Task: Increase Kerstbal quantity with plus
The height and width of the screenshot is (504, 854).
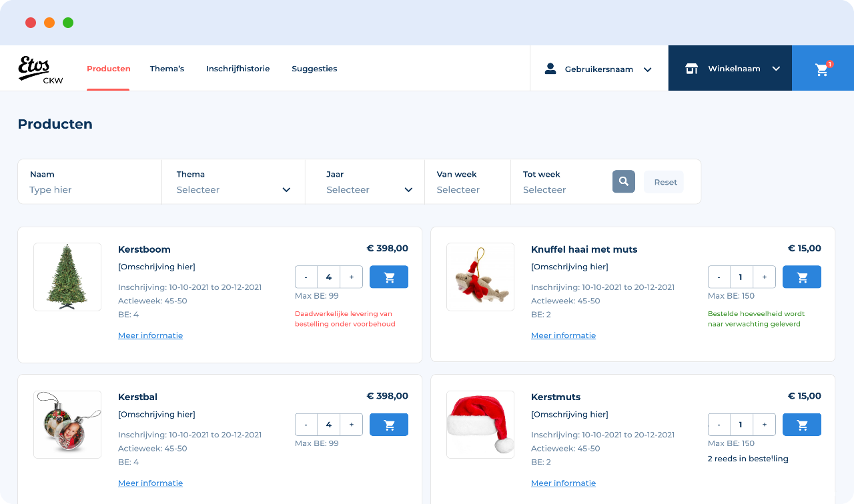Action: 352,425
